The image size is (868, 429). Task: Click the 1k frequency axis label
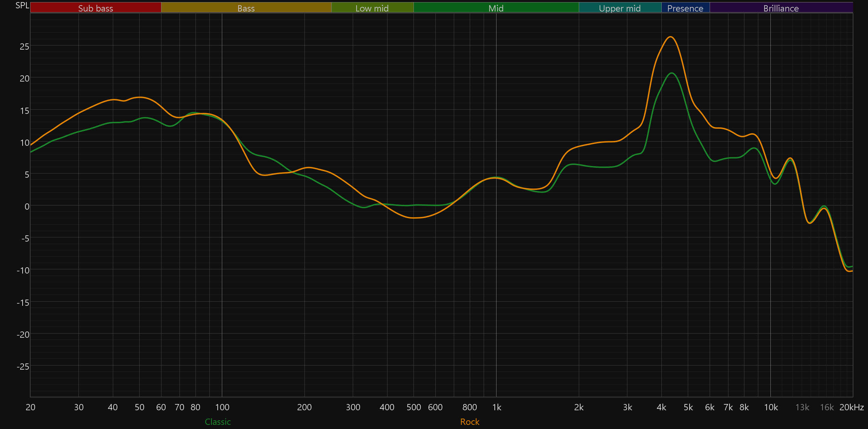click(496, 407)
